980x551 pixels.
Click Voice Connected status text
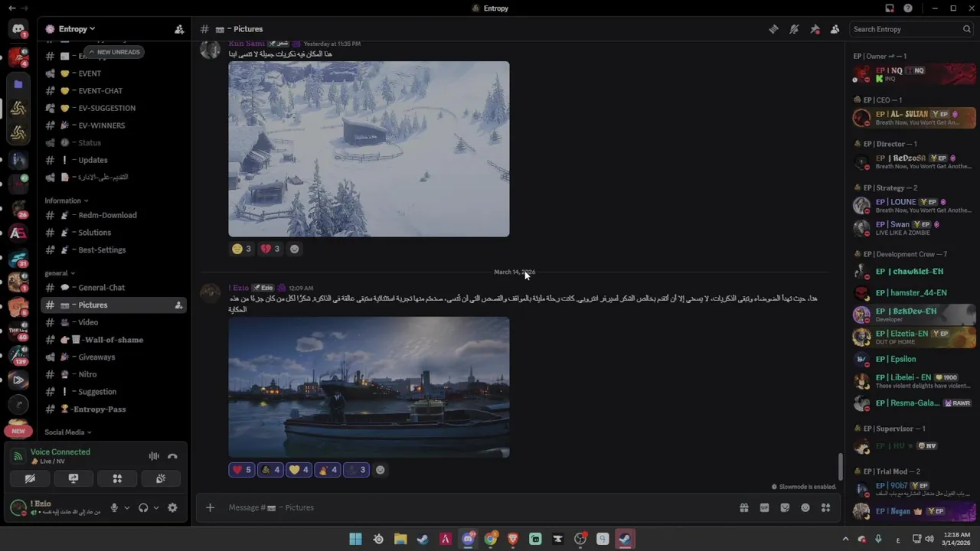tap(60, 452)
